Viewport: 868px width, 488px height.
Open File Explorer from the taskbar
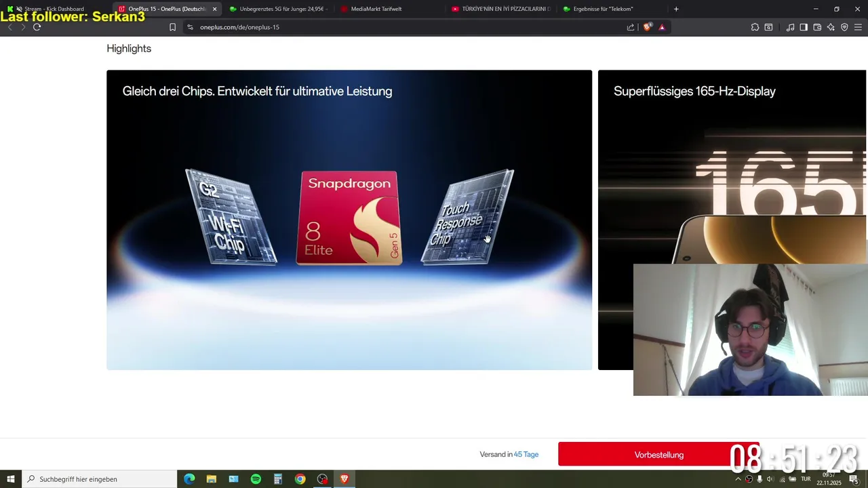(211, 479)
